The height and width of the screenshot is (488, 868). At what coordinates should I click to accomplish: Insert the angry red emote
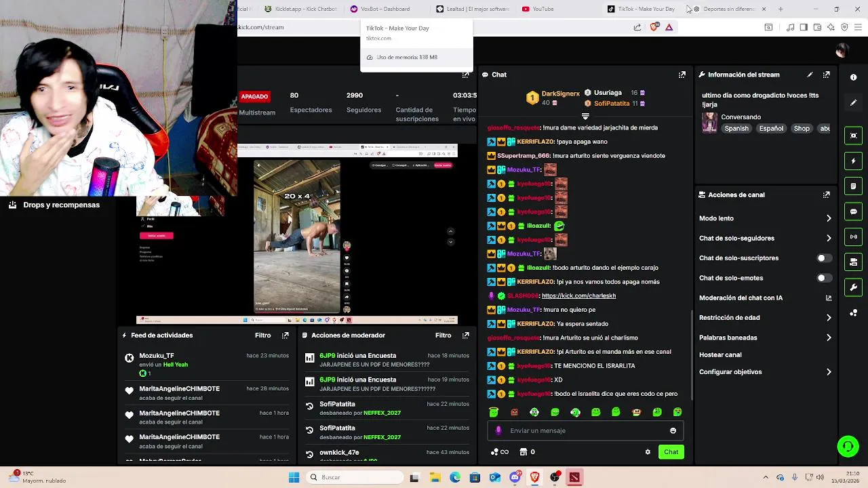(x=514, y=412)
